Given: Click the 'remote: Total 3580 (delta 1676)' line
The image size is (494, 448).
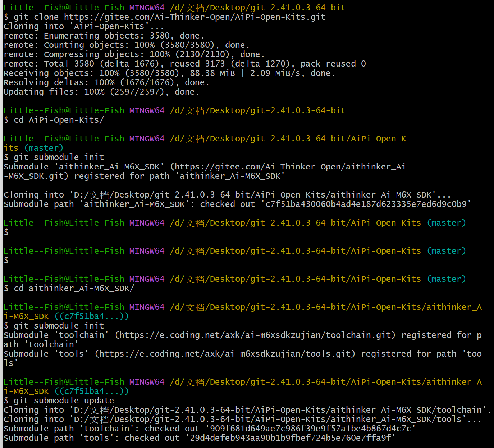Looking at the screenshot, I should coord(185,64).
